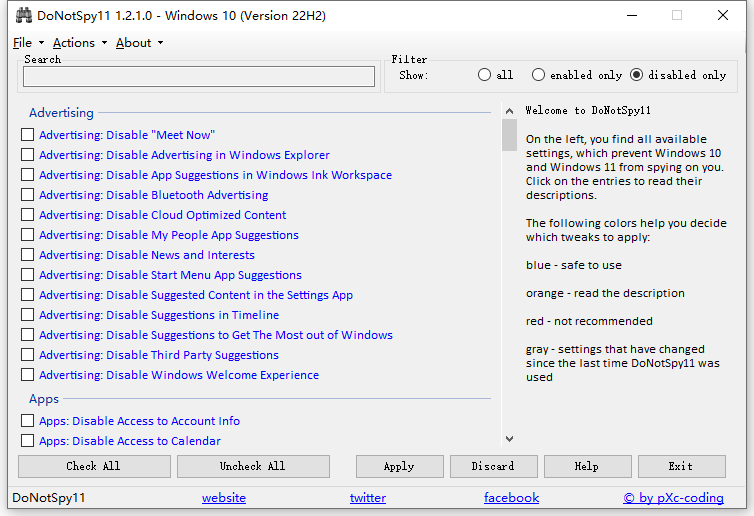Click the DoNotSpy11 binoculars app icon
754x516 pixels.
click(24, 15)
